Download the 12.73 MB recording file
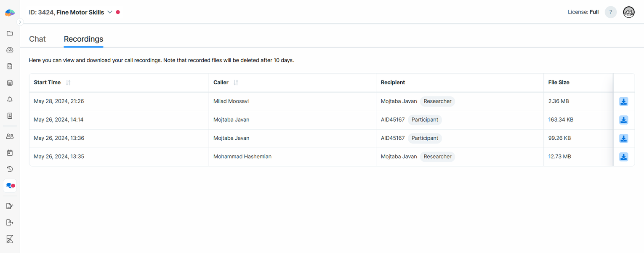 (x=623, y=157)
